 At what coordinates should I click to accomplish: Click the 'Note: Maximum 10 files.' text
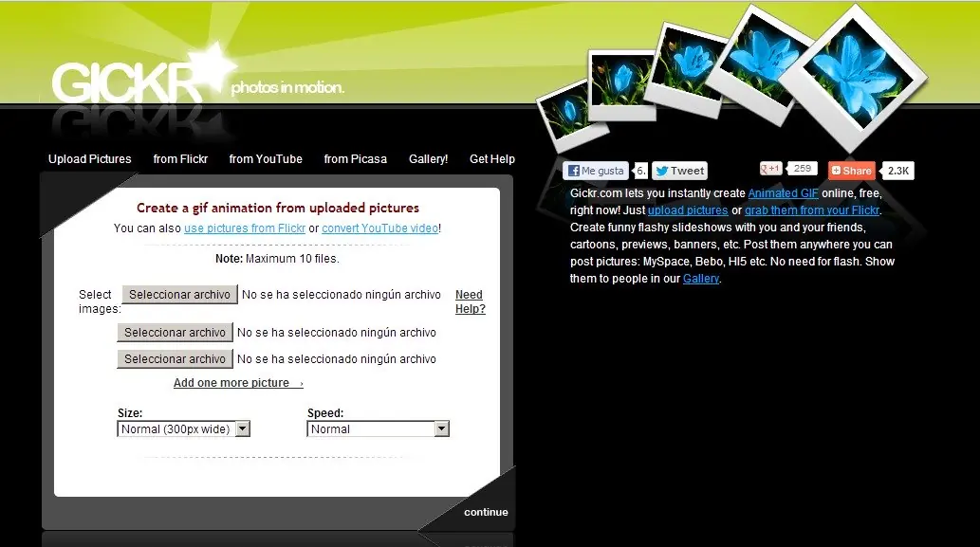(x=278, y=259)
